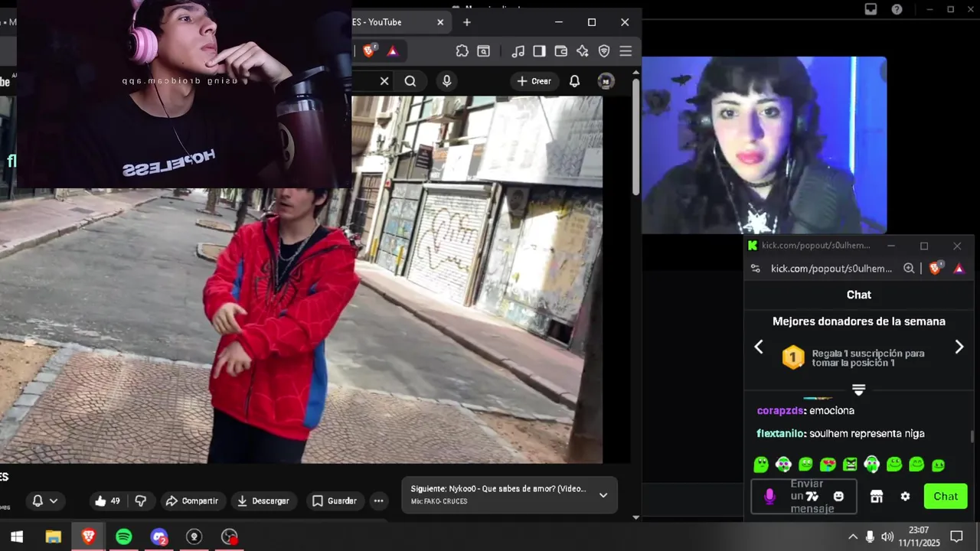
Task: Open the YouTube account avatar menu
Action: pos(606,81)
